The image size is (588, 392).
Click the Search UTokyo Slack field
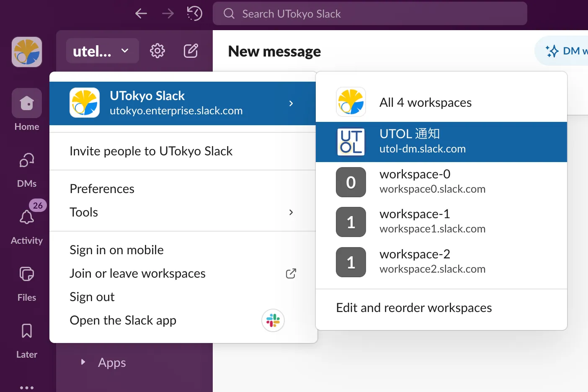(x=370, y=14)
